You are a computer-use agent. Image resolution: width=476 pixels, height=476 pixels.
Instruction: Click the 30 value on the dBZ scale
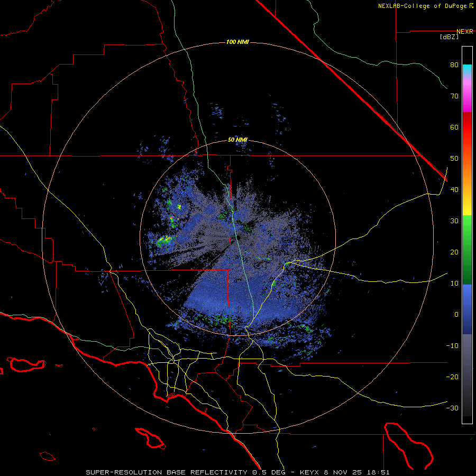[x=454, y=221]
